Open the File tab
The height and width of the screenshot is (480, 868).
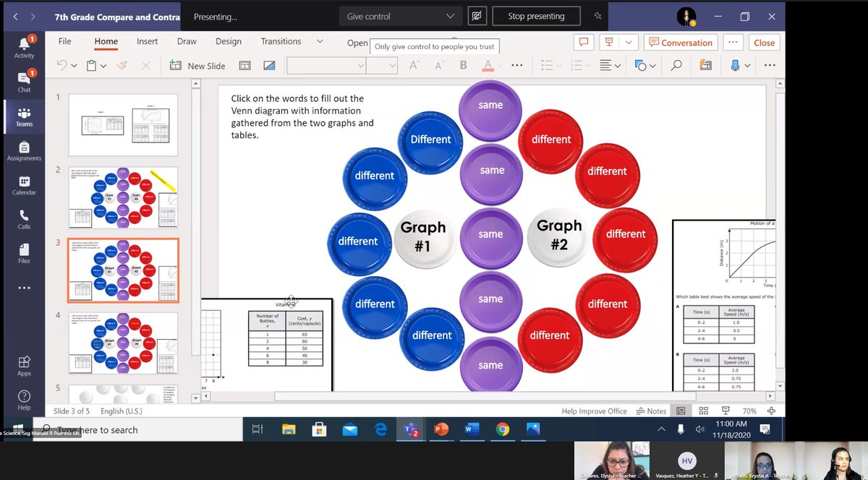point(64,42)
